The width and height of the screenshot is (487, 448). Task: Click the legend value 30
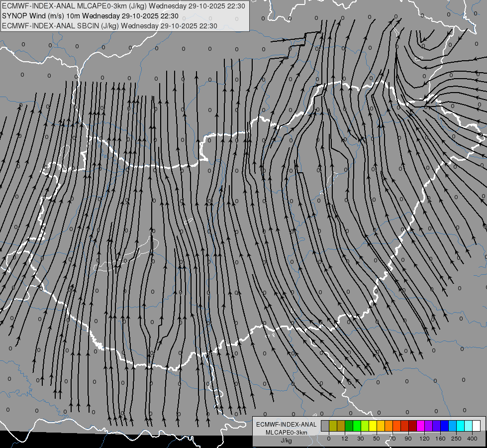pos(361,439)
